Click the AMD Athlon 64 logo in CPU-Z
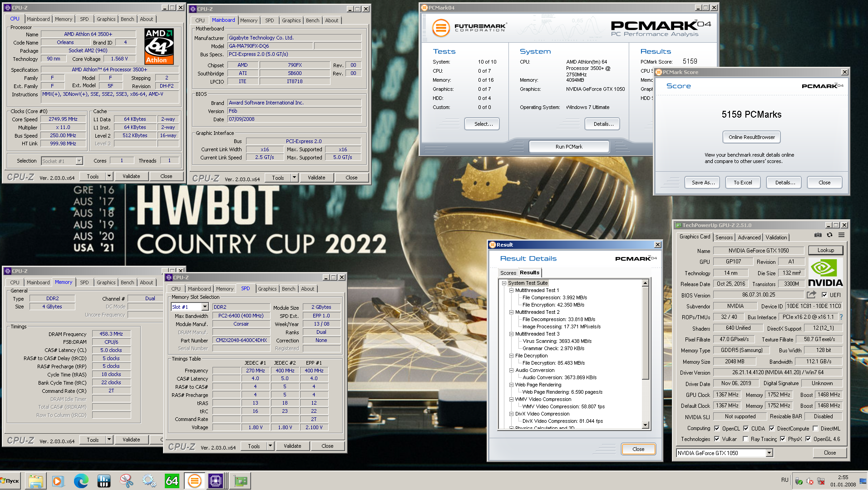868x490 pixels. coord(159,46)
